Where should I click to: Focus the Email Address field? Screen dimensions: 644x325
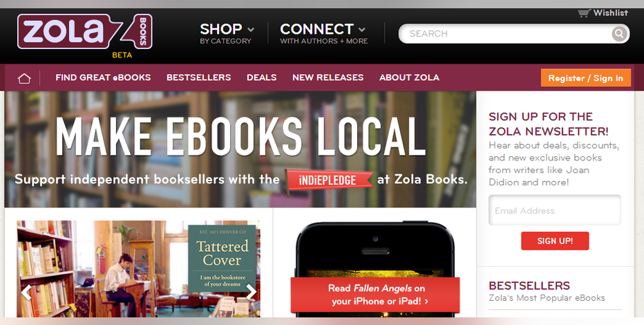point(554,210)
